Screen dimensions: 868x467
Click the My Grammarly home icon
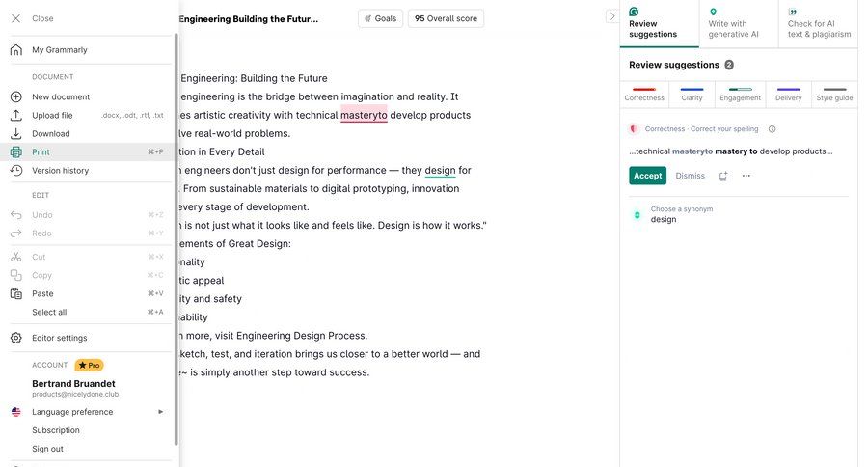coord(15,49)
